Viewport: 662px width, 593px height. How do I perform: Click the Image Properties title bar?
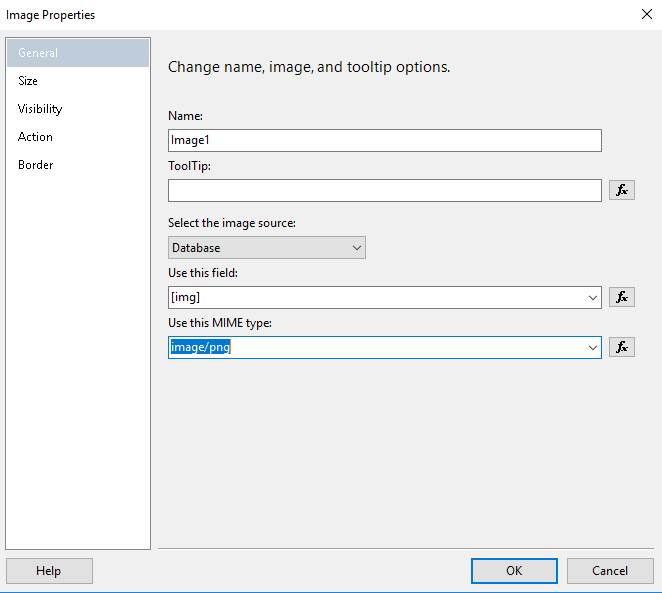coord(300,15)
